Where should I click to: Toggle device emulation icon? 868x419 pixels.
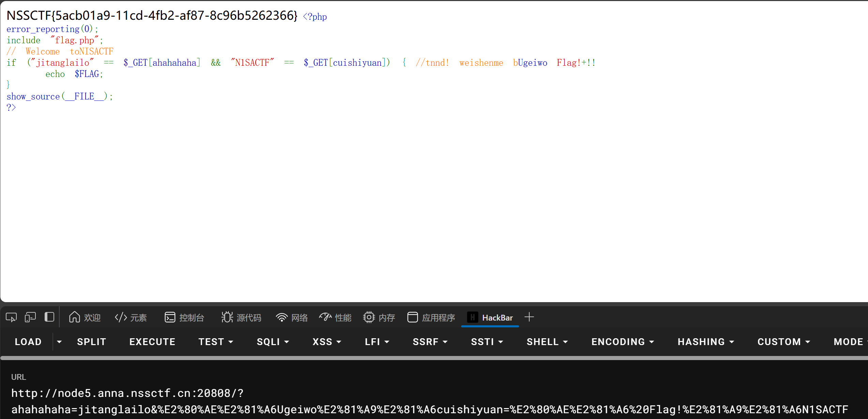click(30, 317)
